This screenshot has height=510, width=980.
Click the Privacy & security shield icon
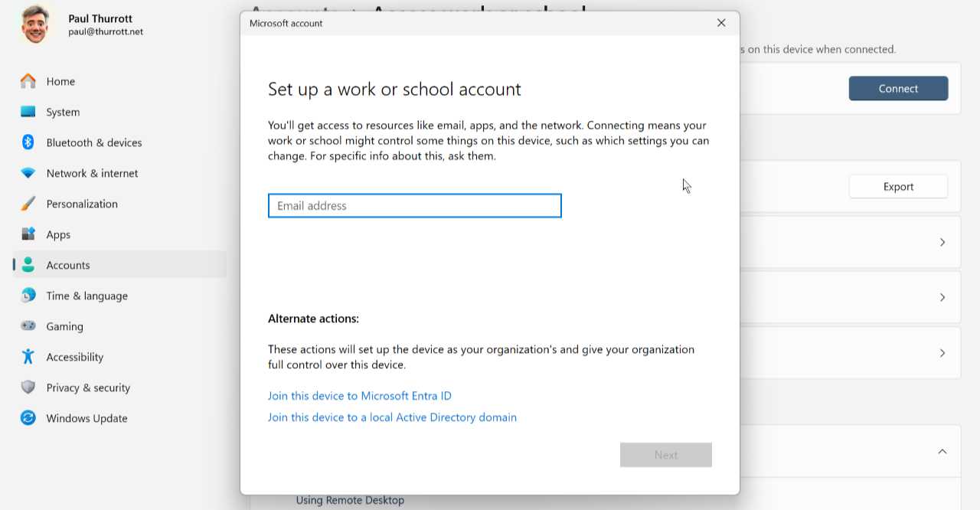[x=28, y=387]
